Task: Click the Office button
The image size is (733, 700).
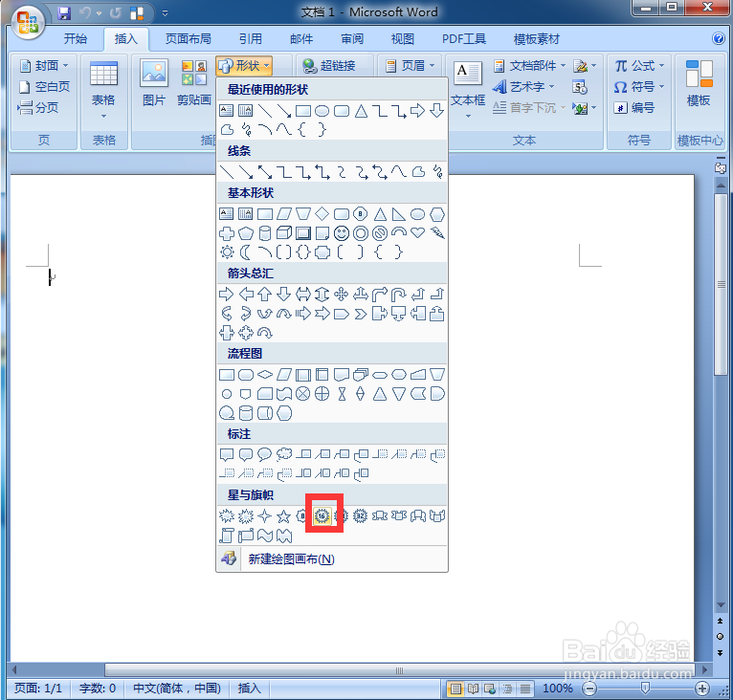Action: tap(28, 22)
